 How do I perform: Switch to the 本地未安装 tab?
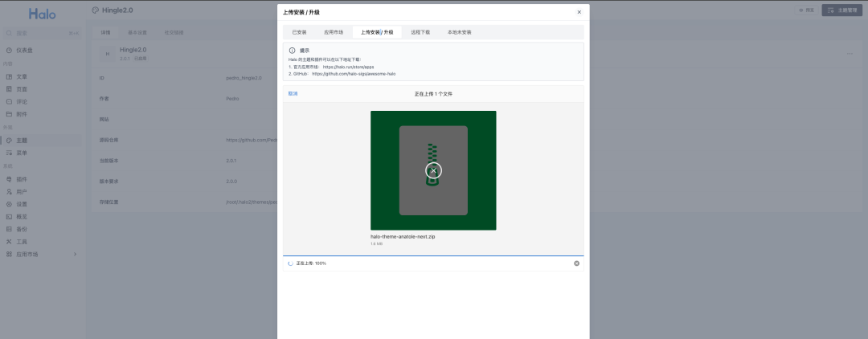[460, 32]
